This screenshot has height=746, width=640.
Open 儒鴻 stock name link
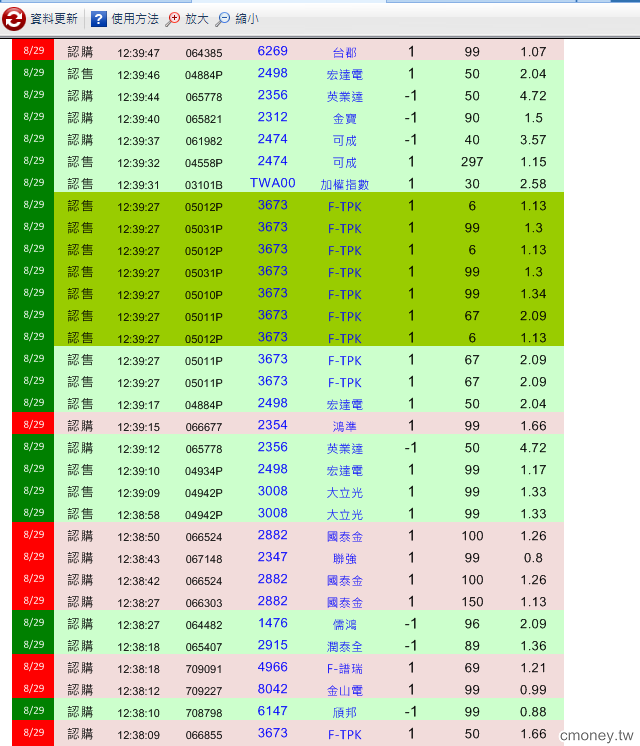tap(345, 625)
